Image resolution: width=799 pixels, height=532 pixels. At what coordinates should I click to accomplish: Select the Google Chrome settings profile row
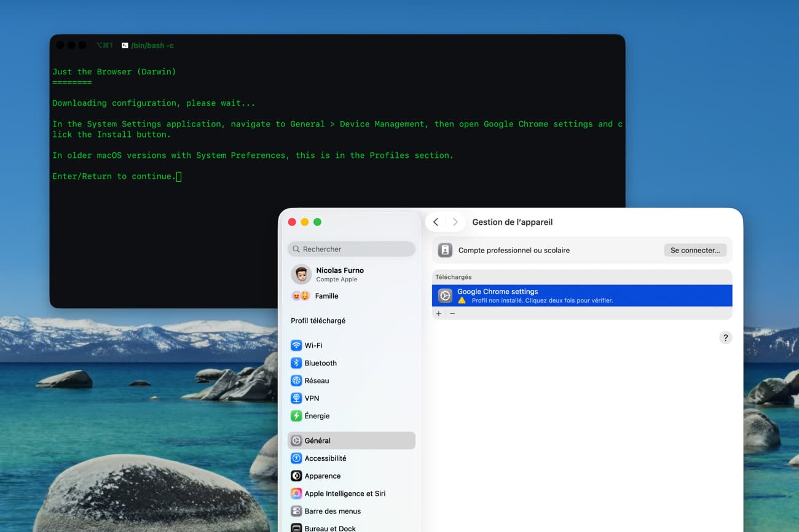click(x=581, y=295)
